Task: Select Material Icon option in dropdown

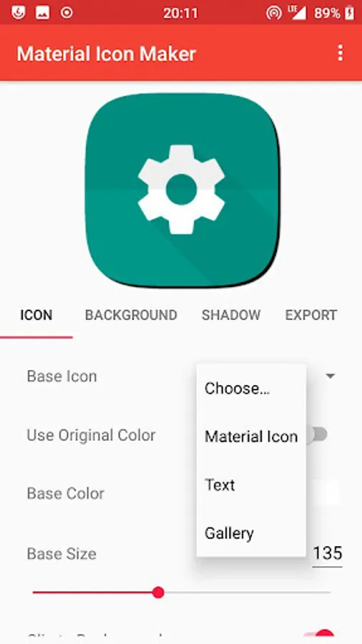Action: coord(251,436)
